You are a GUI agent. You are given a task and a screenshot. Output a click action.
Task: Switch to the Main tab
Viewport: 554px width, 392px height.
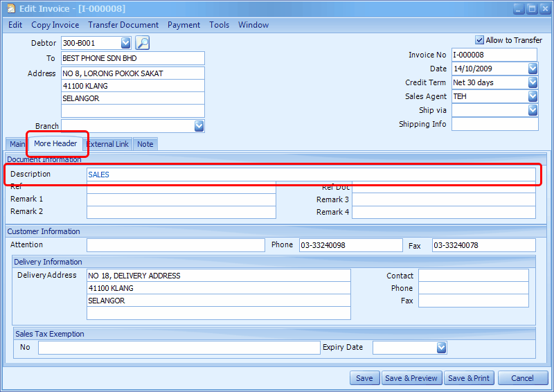pyautogui.click(x=17, y=144)
